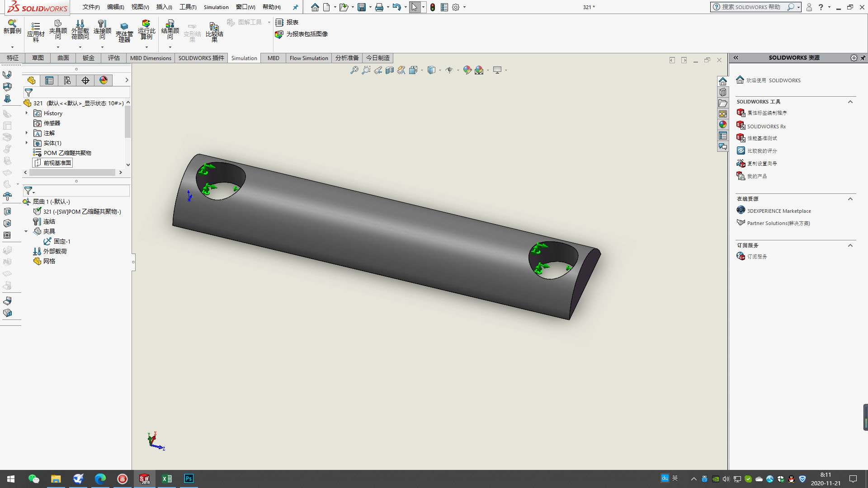This screenshot has width=868, height=488.
Task: Collapse the 夹具 (Fixtures) node
Action: coord(26,231)
